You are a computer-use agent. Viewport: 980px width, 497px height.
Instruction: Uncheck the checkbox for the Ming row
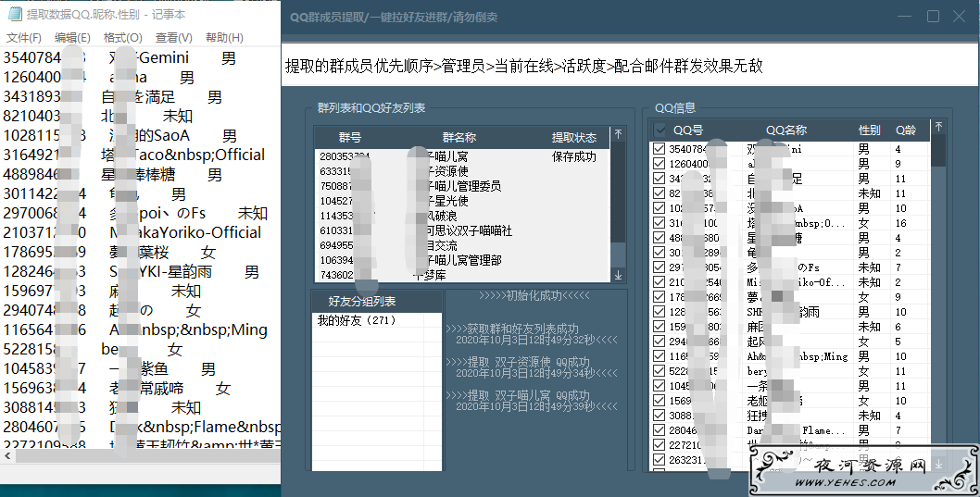pos(659,356)
